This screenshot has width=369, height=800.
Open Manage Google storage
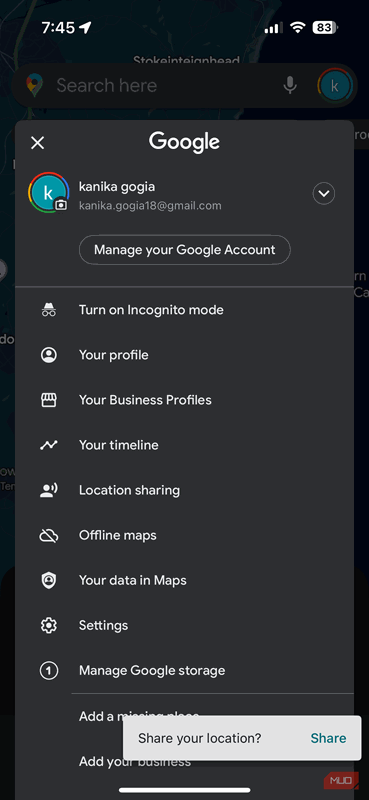[x=152, y=670]
